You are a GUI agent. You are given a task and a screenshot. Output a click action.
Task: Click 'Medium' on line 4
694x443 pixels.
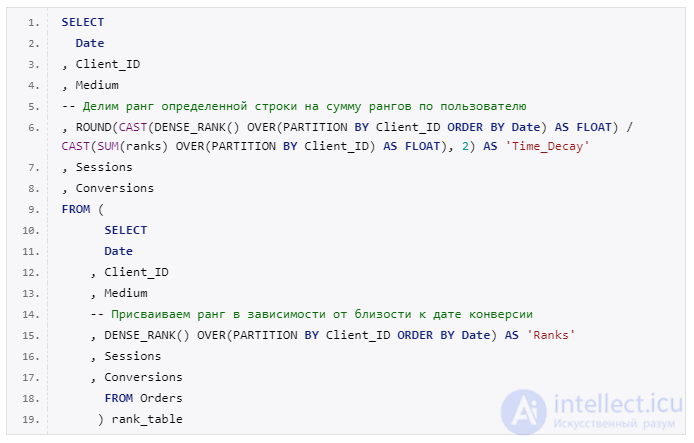click(x=97, y=85)
